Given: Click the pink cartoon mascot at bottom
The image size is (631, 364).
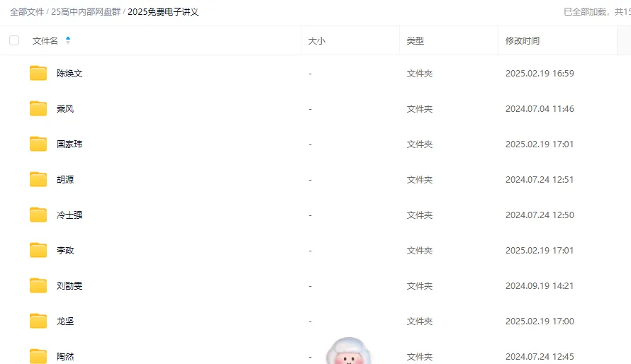Looking at the screenshot, I should pos(349,351).
